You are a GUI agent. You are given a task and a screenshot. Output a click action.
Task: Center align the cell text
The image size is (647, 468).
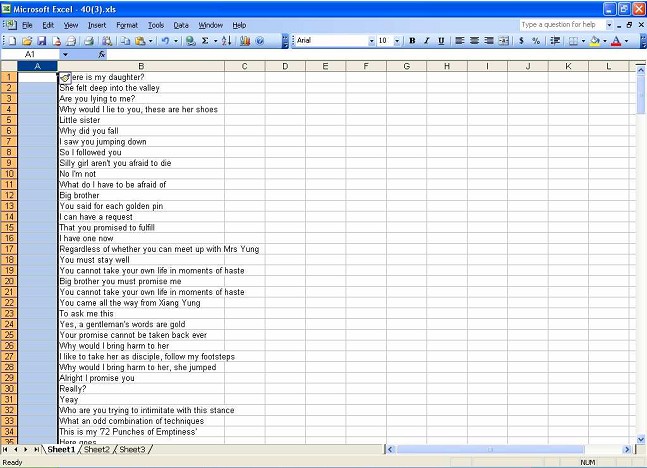click(475, 40)
